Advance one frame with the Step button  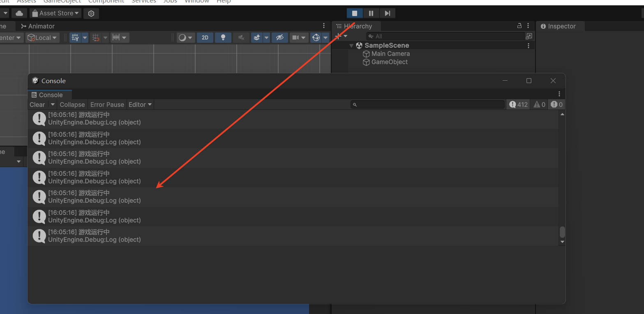pos(388,13)
